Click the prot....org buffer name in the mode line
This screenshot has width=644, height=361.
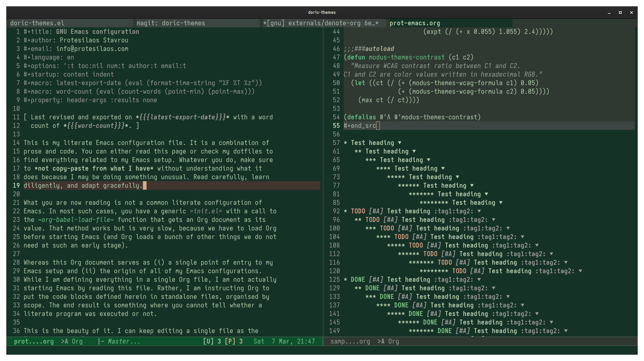coord(34,341)
